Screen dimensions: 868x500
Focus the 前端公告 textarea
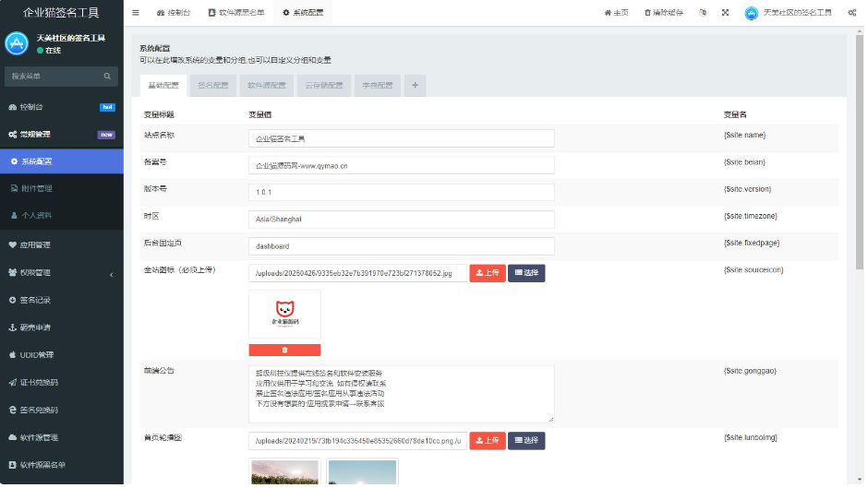pyautogui.click(x=402, y=394)
